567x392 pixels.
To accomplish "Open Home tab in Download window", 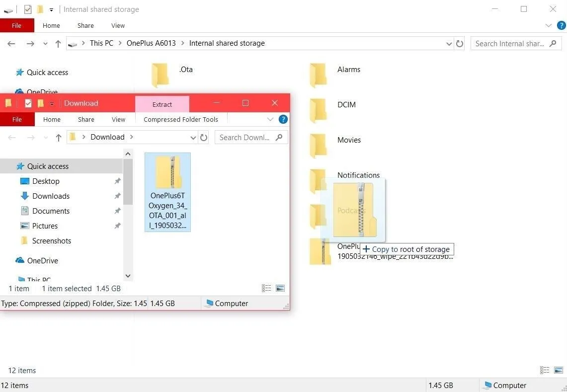I will pos(52,119).
